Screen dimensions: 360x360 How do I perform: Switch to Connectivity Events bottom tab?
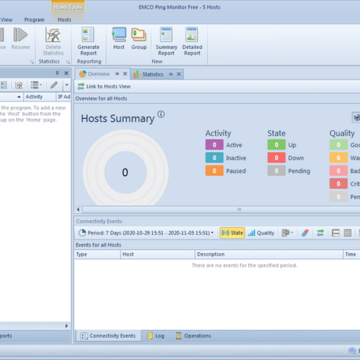tap(108, 336)
